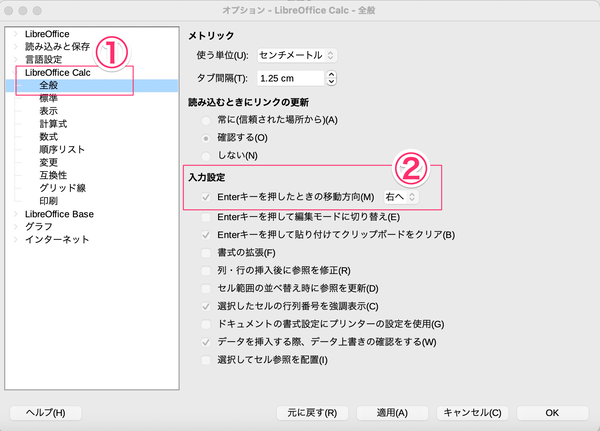Viewport: 600px width, 431px height.
Task: Select the 数式 tree item
Action: point(49,137)
